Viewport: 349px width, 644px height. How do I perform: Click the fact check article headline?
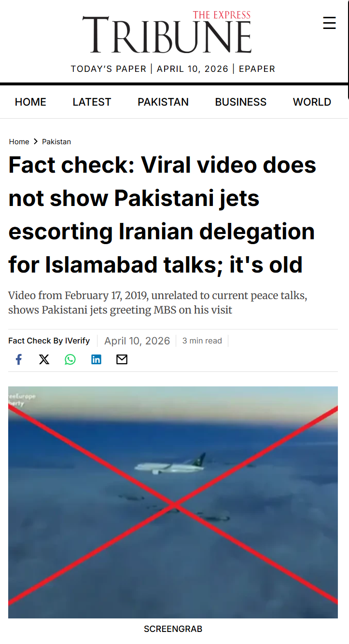click(162, 215)
